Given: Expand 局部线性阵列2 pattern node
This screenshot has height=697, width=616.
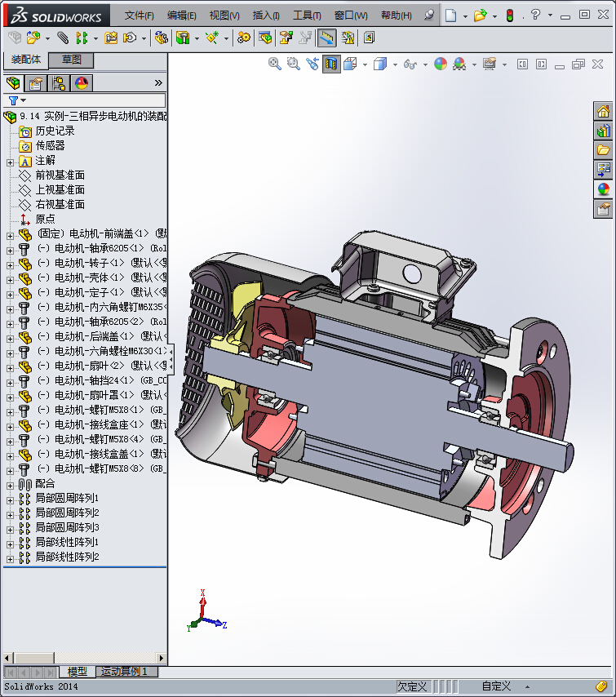Looking at the screenshot, I should point(10,559).
